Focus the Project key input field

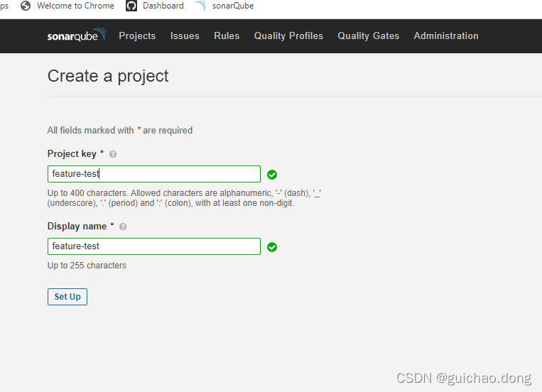(154, 174)
